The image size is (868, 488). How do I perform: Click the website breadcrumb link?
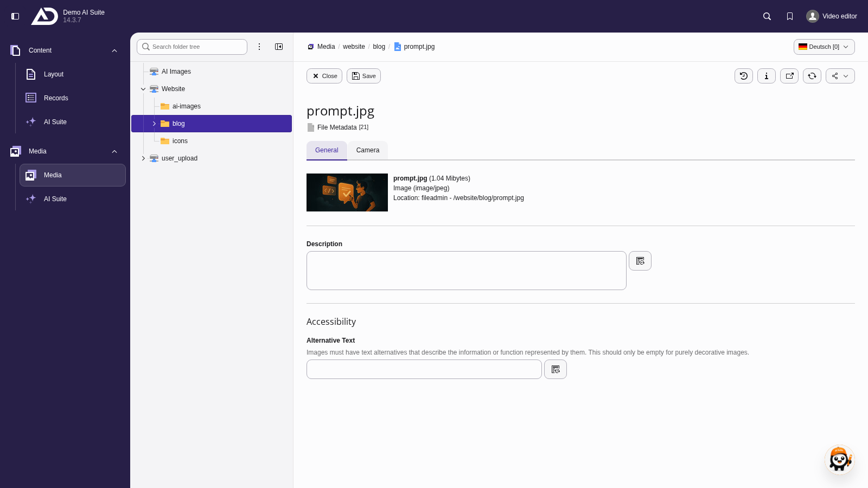pos(354,47)
